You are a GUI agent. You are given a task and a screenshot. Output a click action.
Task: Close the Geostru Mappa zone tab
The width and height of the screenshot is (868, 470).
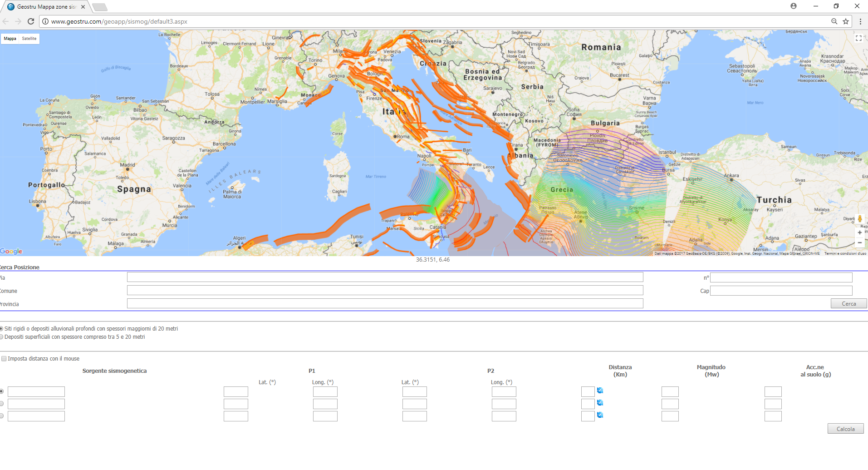83,7
